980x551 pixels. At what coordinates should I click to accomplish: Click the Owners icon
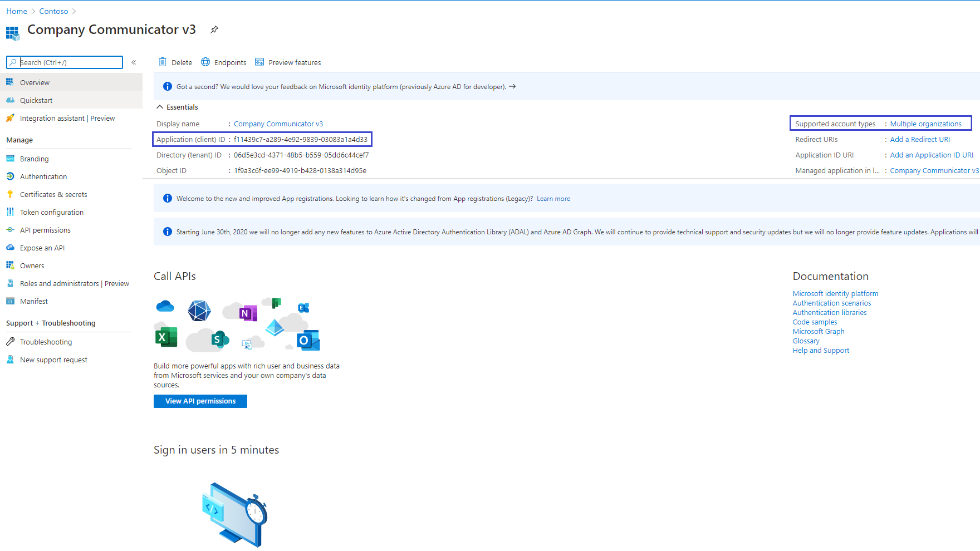[x=10, y=265]
